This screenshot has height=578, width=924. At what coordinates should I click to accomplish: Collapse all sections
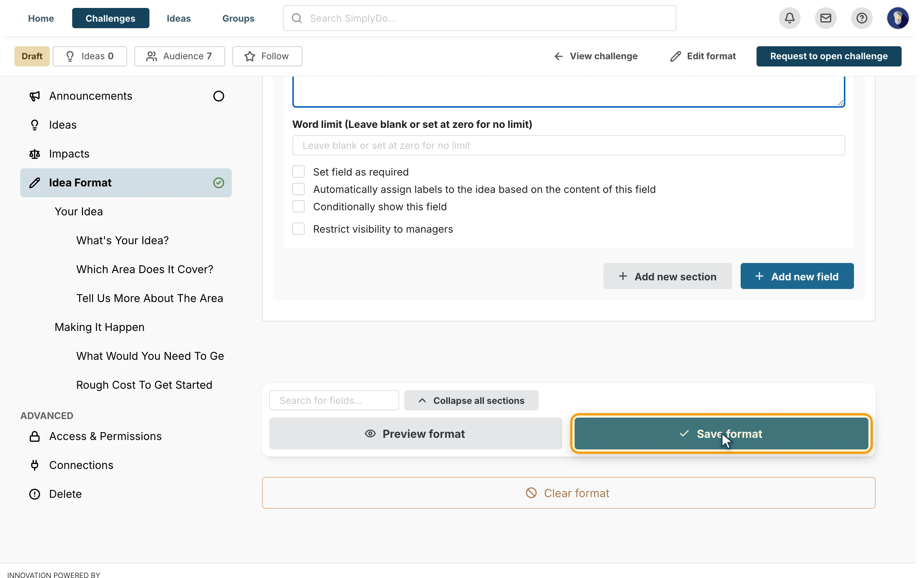point(471,400)
